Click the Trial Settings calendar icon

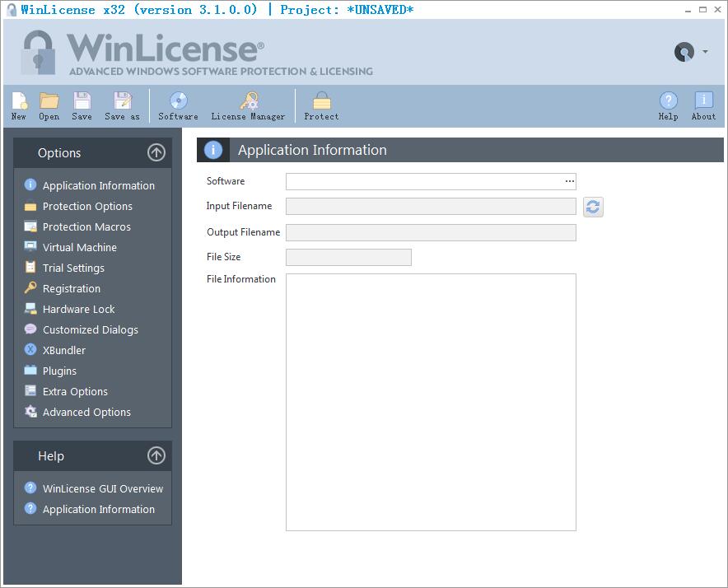click(x=30, y=267)
